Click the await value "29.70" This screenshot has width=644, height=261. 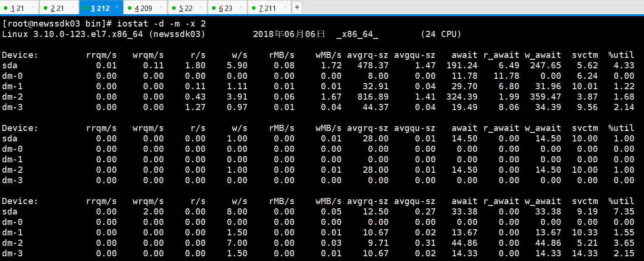(465, 86)
